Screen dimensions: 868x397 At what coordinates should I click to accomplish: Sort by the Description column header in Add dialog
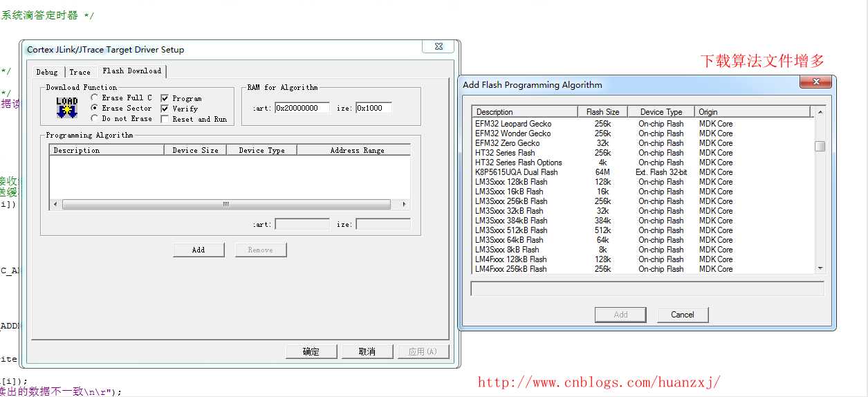click(x=525, y=111)
